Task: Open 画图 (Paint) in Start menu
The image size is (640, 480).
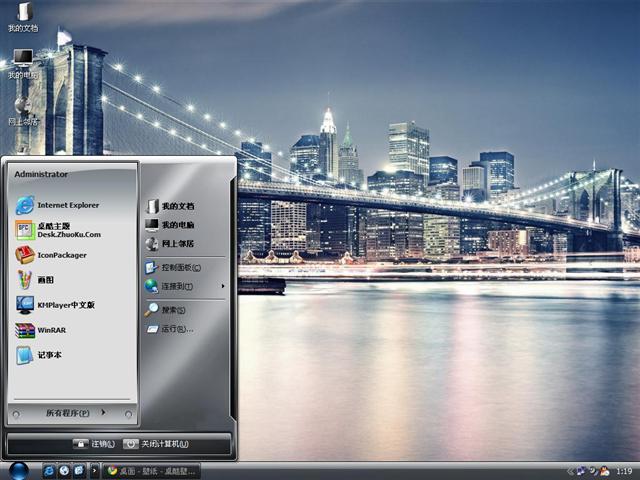Action: point(46,280)
